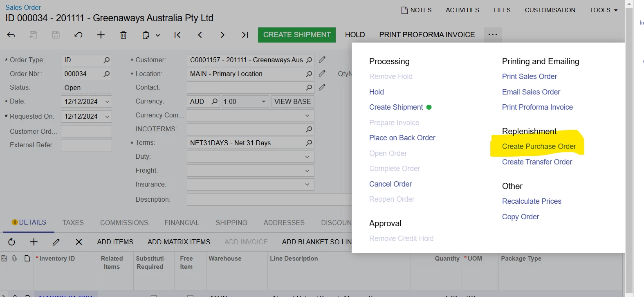Open the ACTIVITIES menu

pyautogui.click(x=462, y=10)
